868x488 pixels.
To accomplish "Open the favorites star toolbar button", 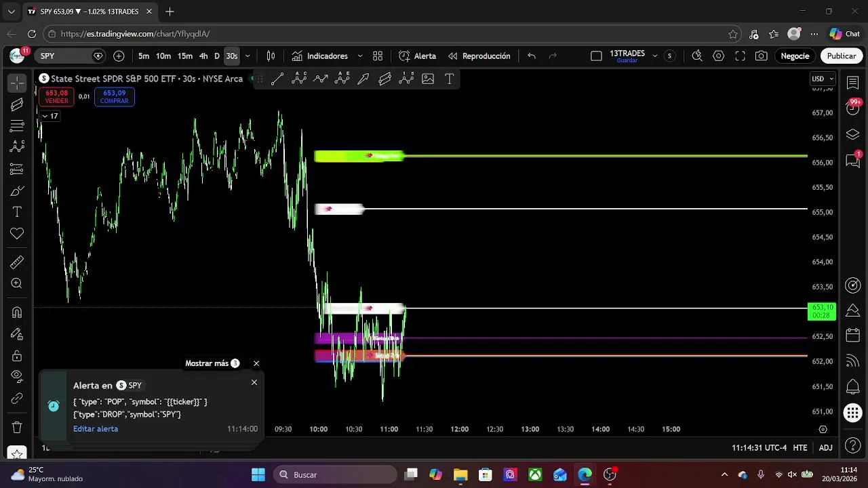I will pyautogui.click(x=17, y=453).
